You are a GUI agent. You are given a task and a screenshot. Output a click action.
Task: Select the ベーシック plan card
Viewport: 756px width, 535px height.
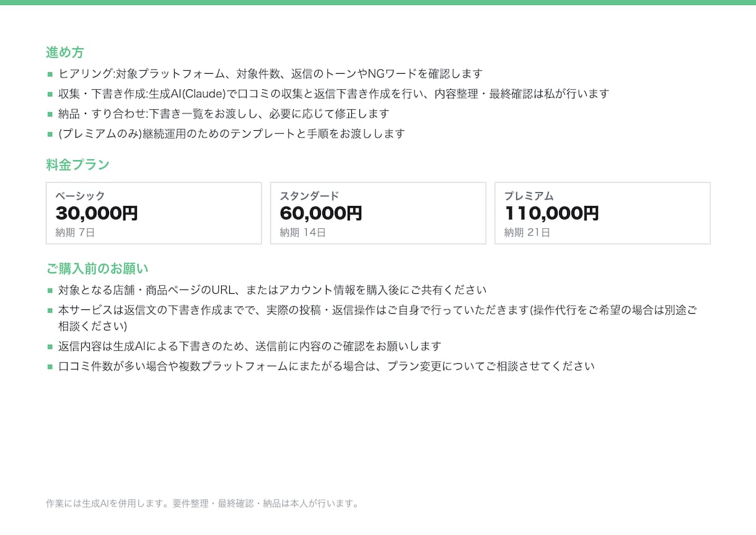154,213
